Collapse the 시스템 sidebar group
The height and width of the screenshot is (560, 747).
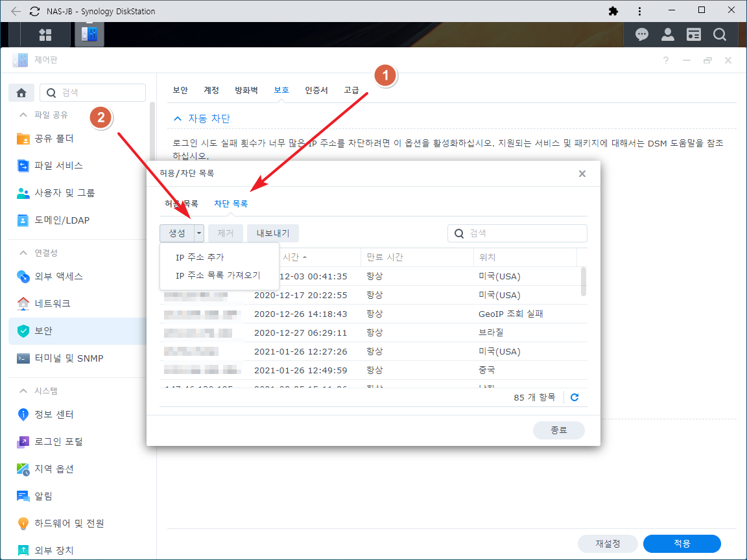pyautogui.click(x=23, y=391)
